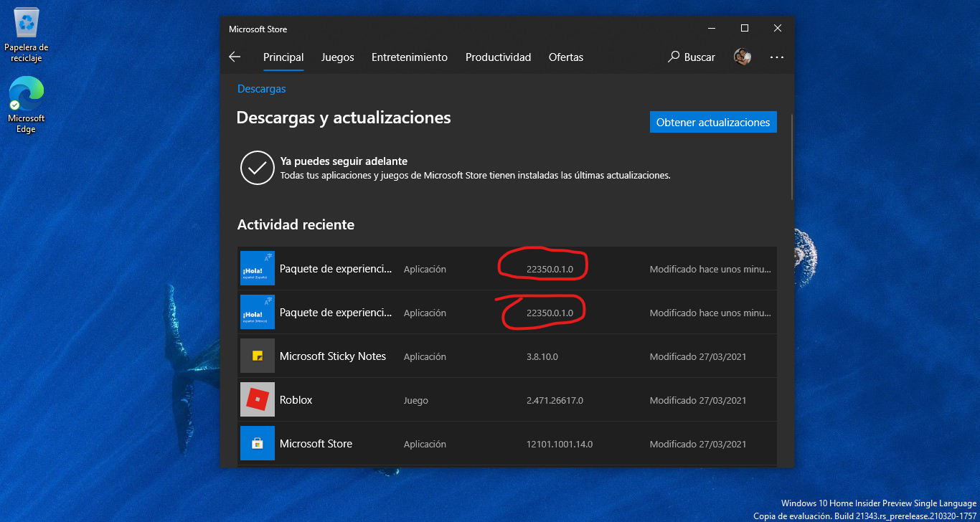Click the Obtener actualizaciones button

click(713, 122)
